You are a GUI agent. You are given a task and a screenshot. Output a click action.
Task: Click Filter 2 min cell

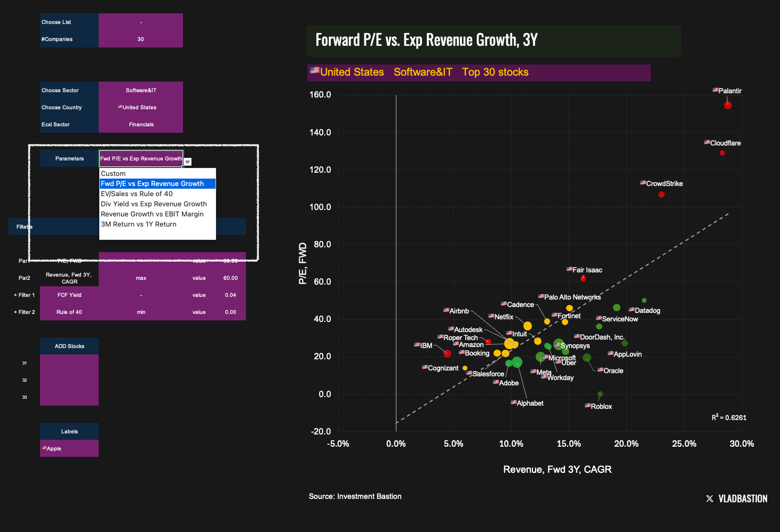(141, 312)
